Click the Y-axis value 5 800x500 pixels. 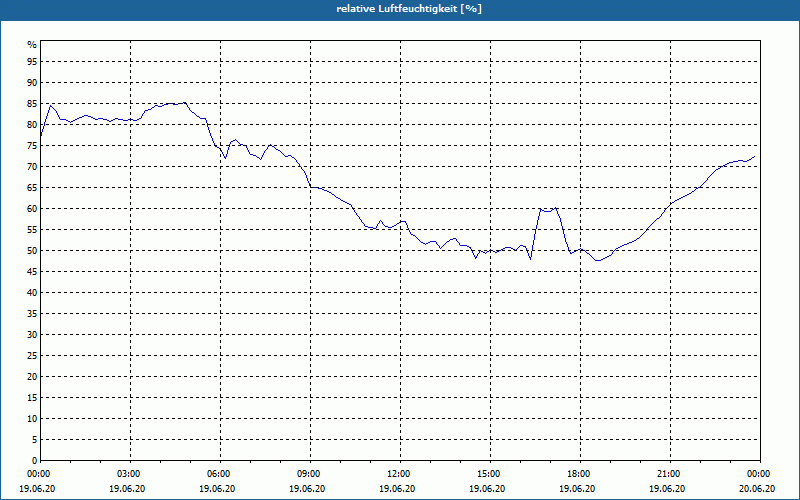[34, 439]
